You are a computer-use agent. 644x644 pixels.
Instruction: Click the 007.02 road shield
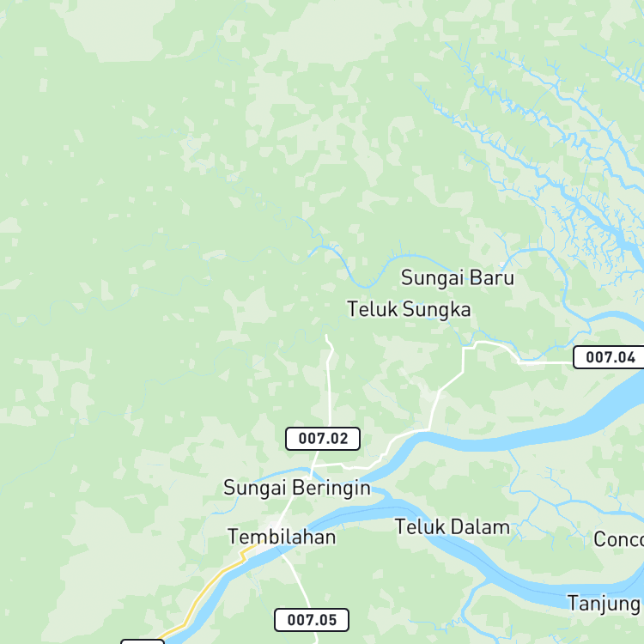pos(323,439)
